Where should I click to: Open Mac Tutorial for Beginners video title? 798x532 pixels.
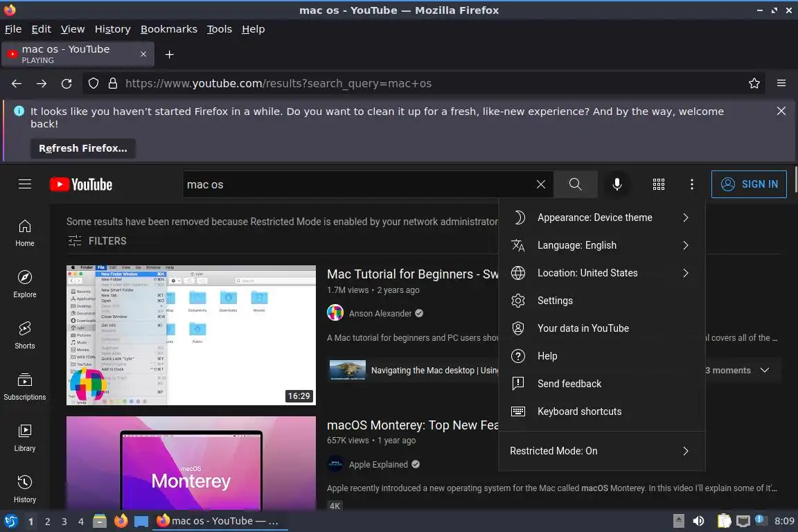[x=413, y=274]
